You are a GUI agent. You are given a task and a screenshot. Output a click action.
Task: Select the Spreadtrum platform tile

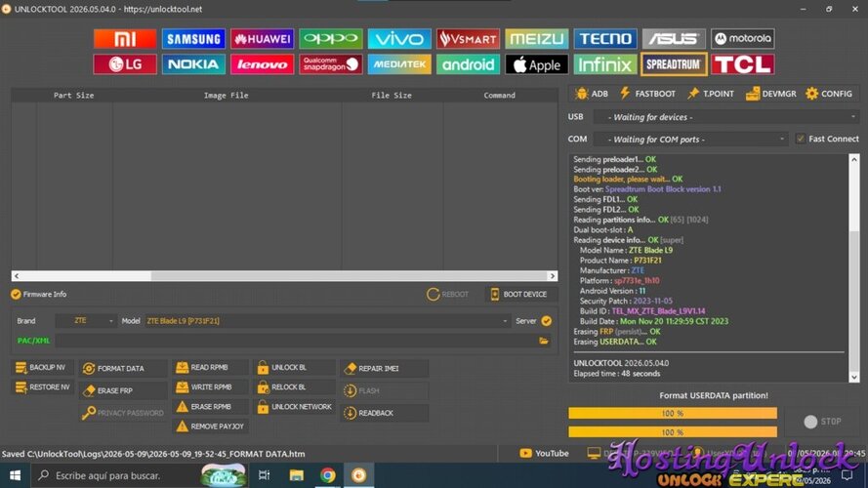pos(674,64)
